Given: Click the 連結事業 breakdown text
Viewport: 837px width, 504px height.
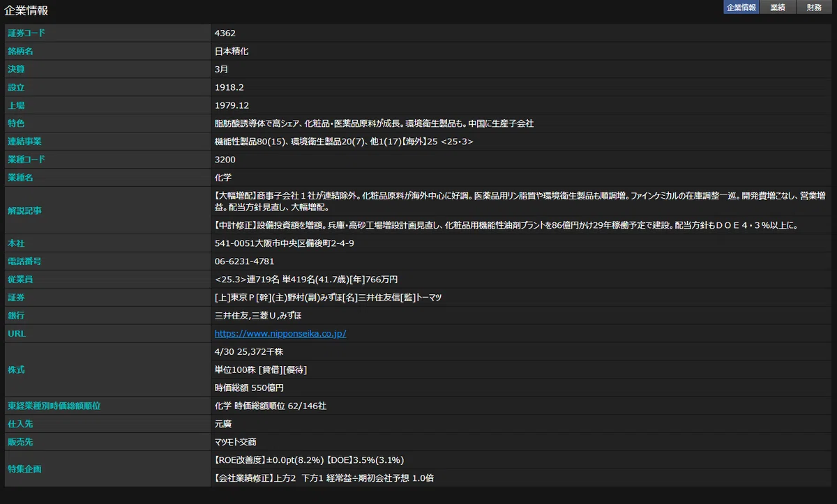Looking at the screenshot, I should pos(344,142).
